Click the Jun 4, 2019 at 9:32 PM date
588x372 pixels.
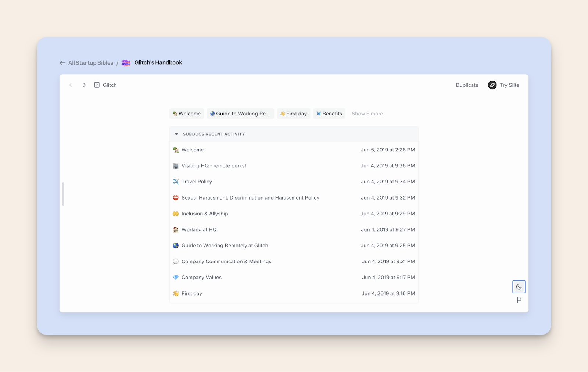(388, 198)
